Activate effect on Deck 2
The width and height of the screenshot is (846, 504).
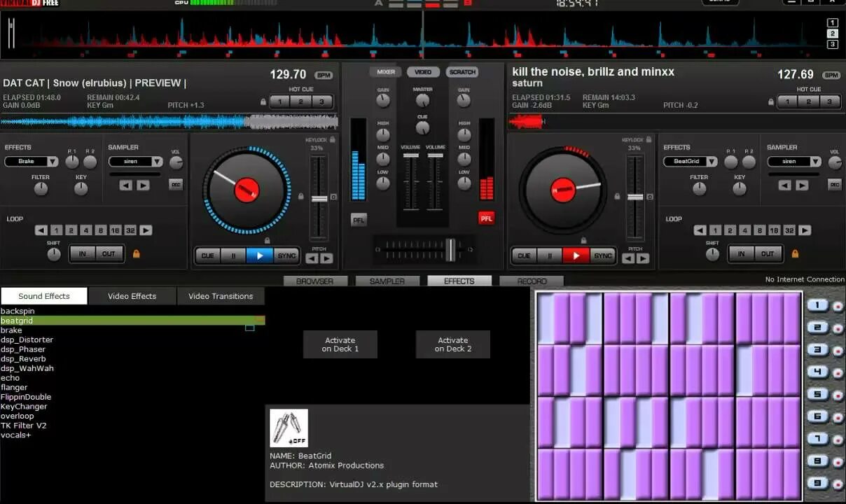pyautogui.click(x=453, y=344)
